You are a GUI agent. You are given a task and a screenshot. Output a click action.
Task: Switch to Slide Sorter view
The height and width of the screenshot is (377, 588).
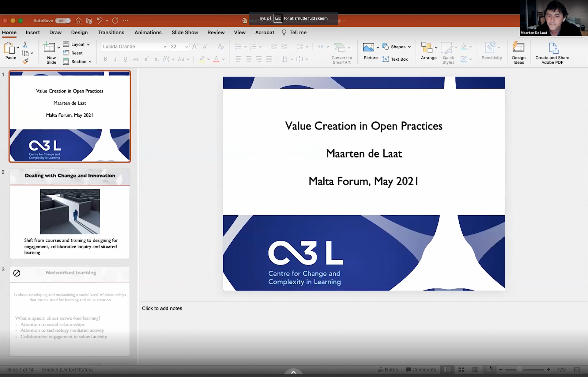461,370
